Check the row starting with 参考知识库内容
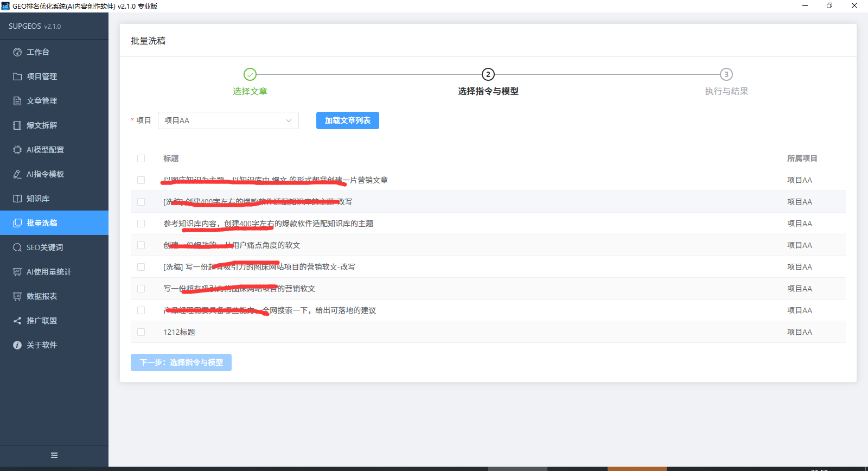Screen dimensions: 868x471 click(141, 224)
